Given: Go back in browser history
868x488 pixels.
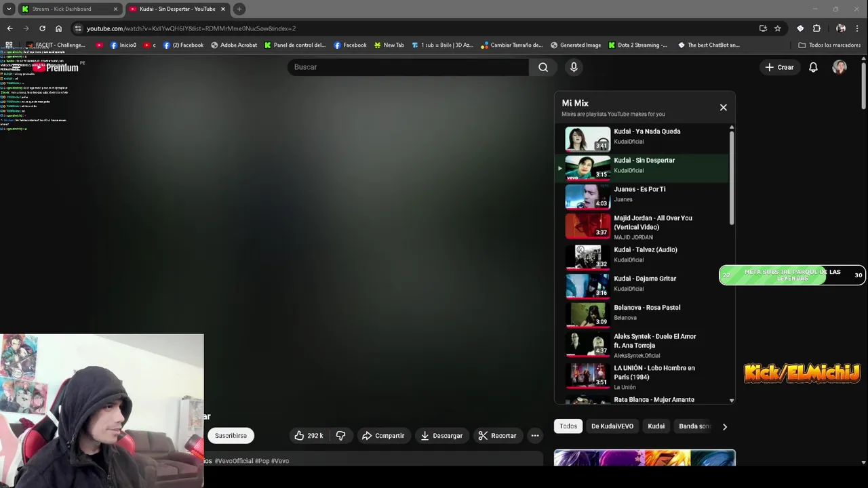Looking at the screenshot, I should click(9, 28).
